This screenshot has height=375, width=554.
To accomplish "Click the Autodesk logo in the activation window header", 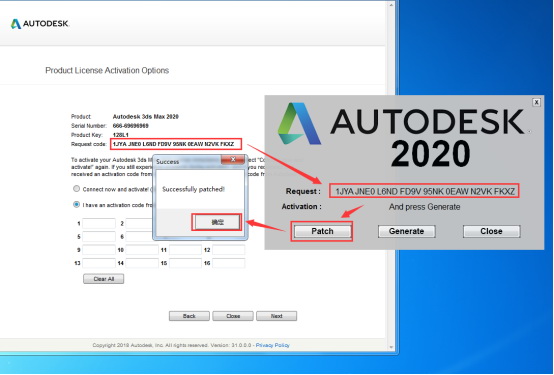I will pos(40,24).
